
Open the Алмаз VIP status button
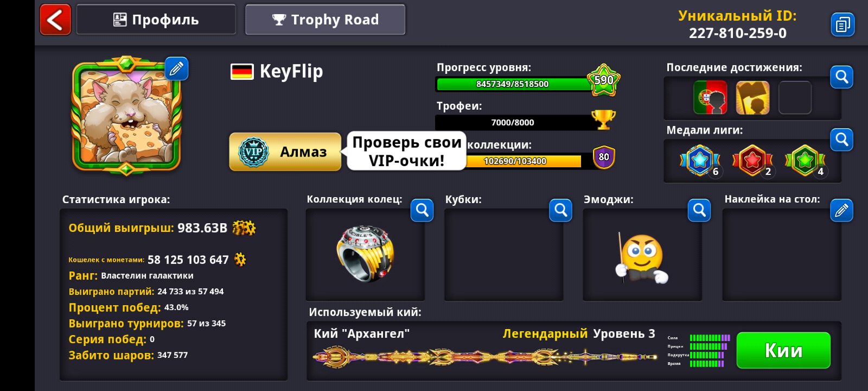click(x=285, y=152)
